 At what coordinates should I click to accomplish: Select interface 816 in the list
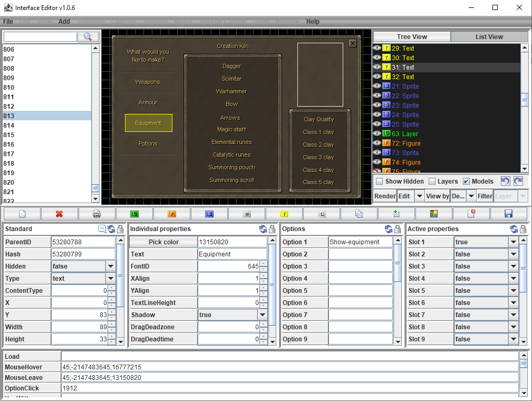tap(9, 145)
